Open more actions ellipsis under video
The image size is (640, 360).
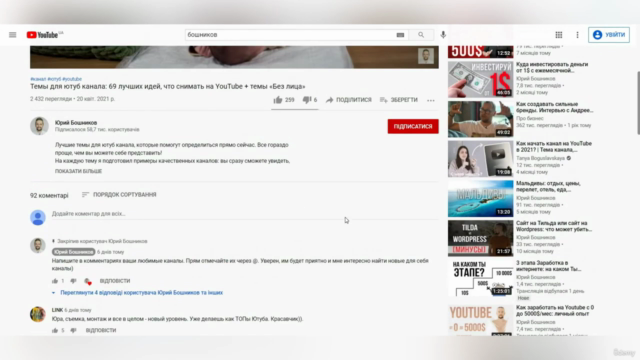[x=431, y=100]
